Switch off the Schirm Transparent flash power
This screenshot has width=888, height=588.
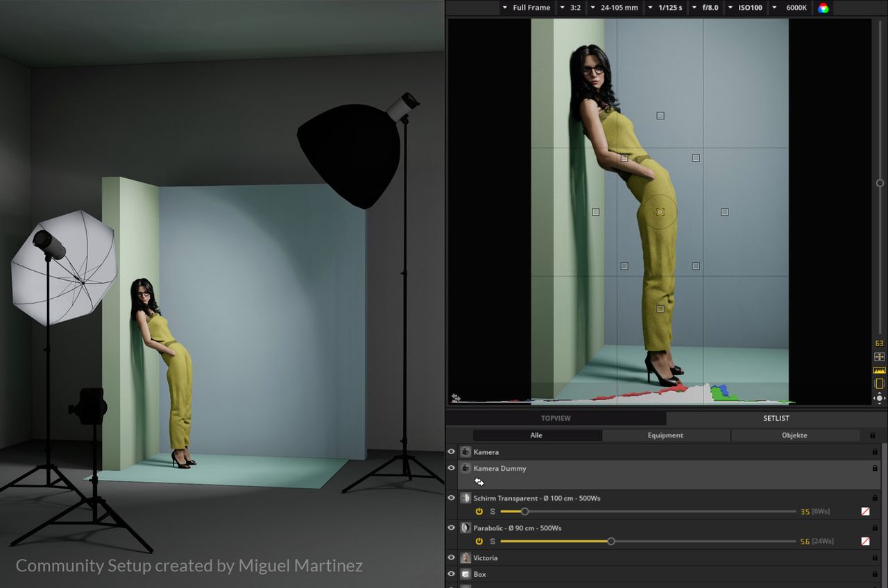tap(479, 512)
